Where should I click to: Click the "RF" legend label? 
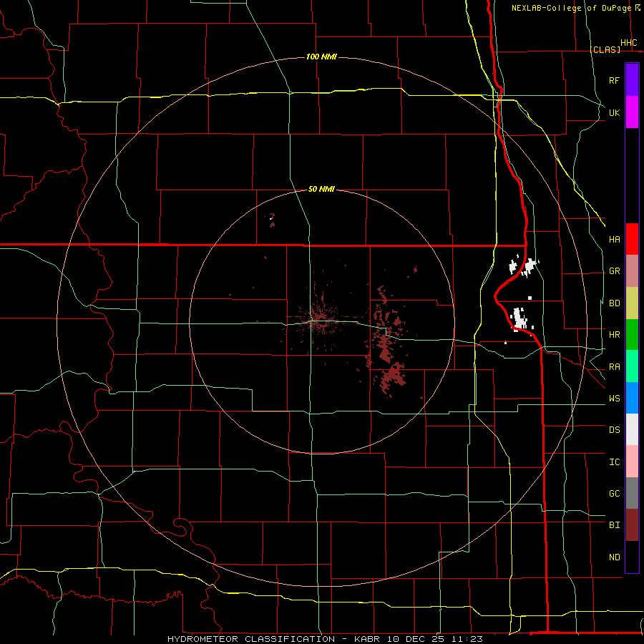click(x=614, y=80)
